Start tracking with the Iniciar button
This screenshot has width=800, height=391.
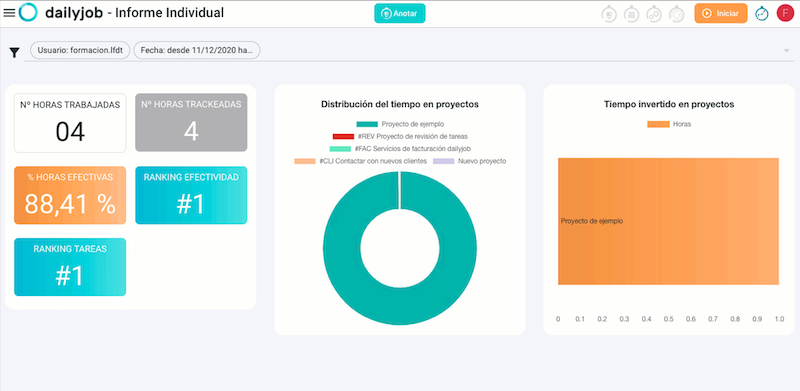[720, 14]
